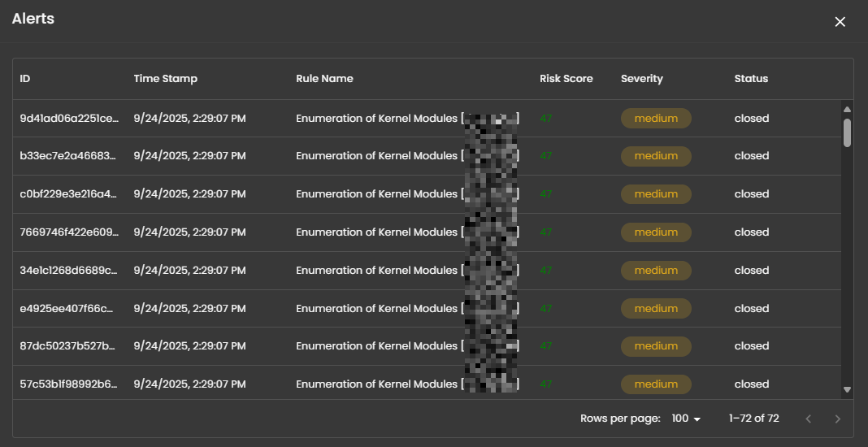Sort by the ID column header

click(x=25, y=79)
